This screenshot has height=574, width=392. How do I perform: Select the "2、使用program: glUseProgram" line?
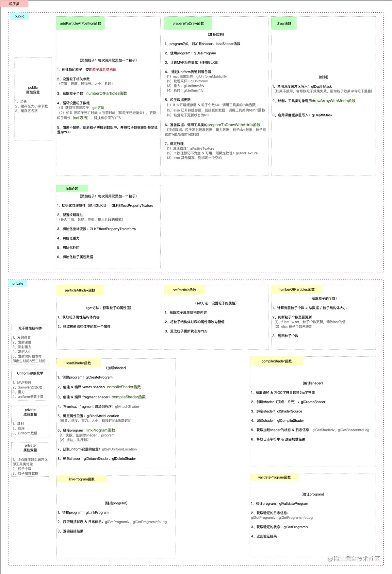click(190, 53)
